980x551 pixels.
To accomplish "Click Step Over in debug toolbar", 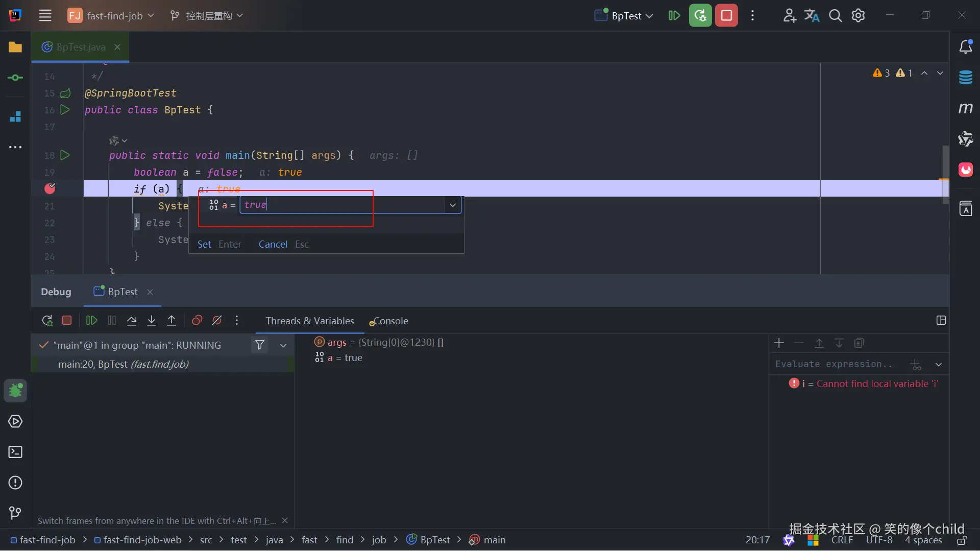I will point(132,320).
